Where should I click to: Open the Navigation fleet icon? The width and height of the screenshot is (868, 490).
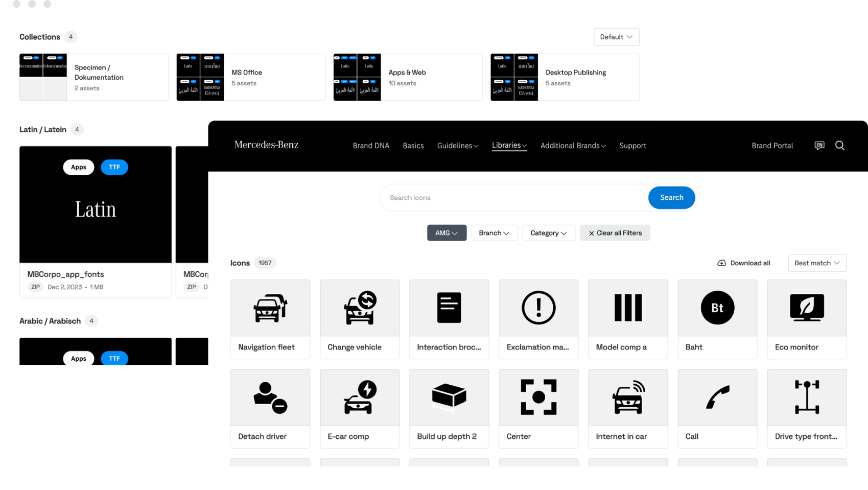[270, 319]
